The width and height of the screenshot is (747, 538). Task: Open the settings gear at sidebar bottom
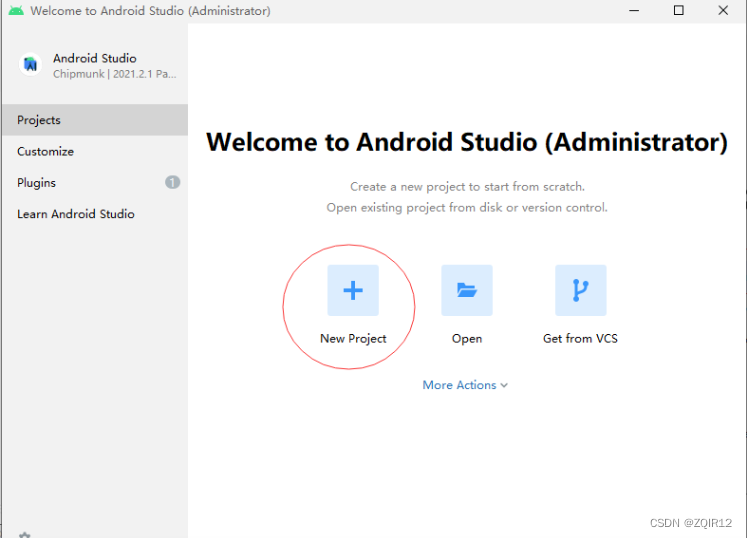(25, 535)
